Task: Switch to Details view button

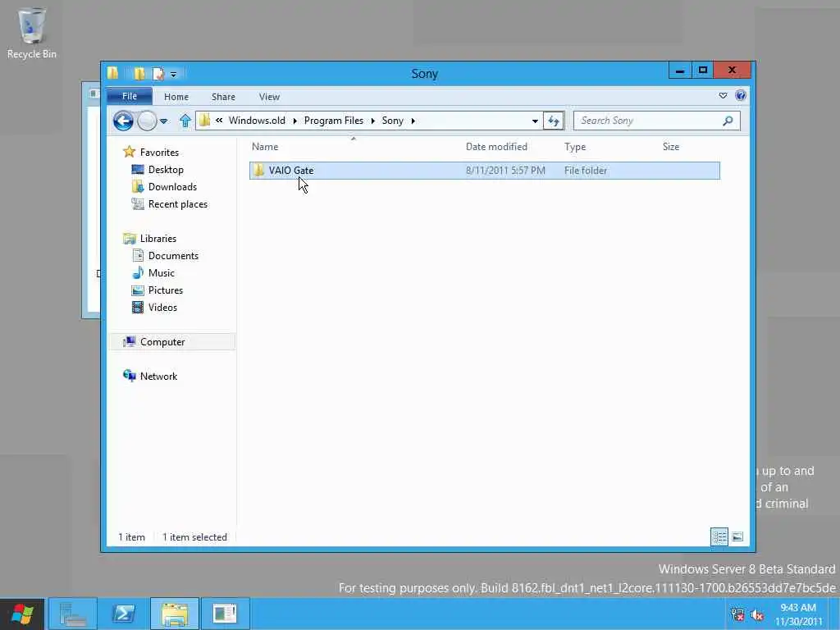Action: 719,536
